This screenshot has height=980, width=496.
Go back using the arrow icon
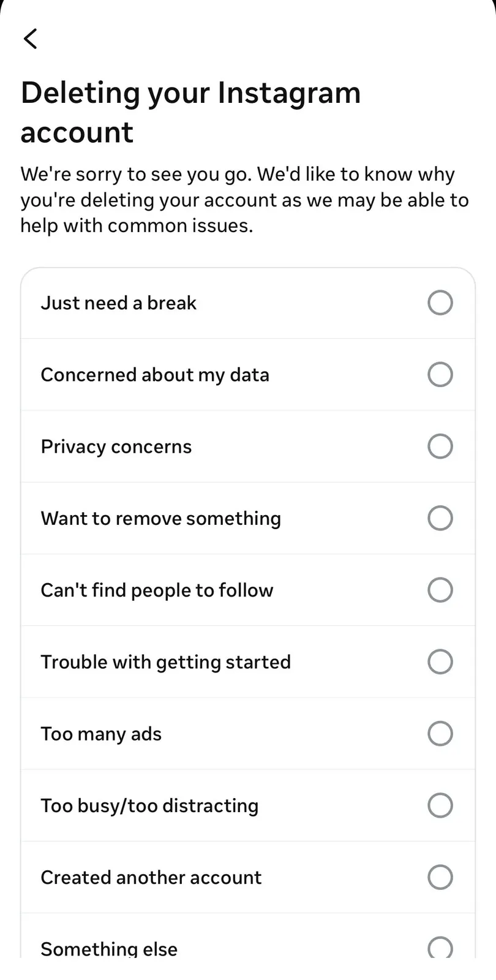(x=30, y=39)
